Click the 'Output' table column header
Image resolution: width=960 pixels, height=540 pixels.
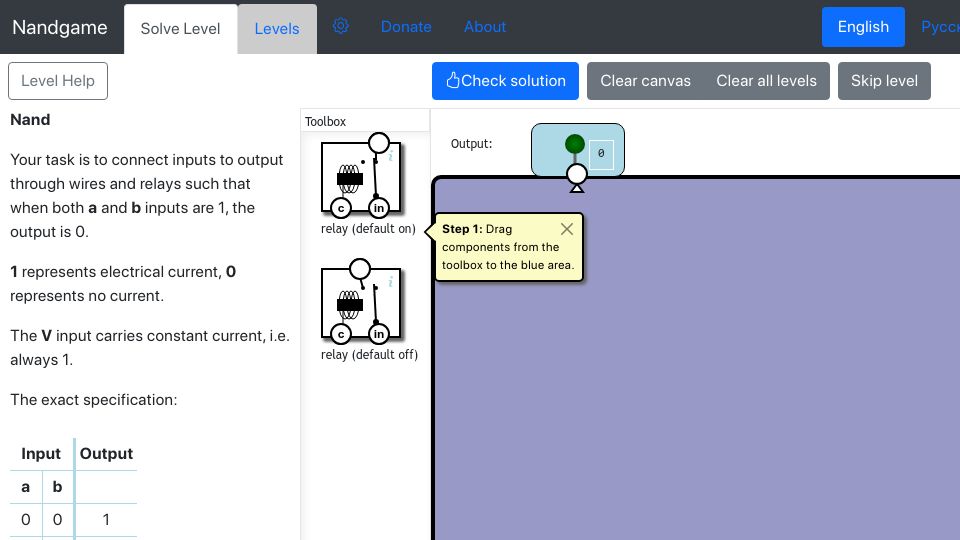(106, 454)
